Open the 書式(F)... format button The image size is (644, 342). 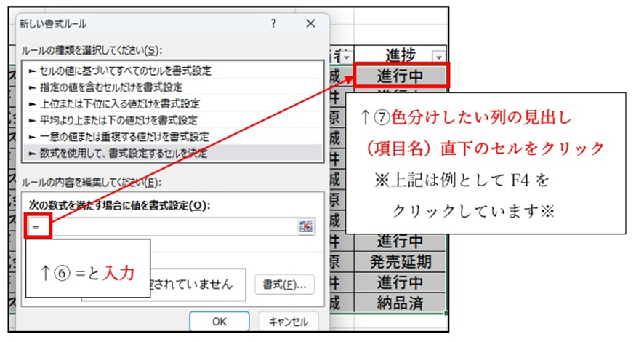point(284,285)
